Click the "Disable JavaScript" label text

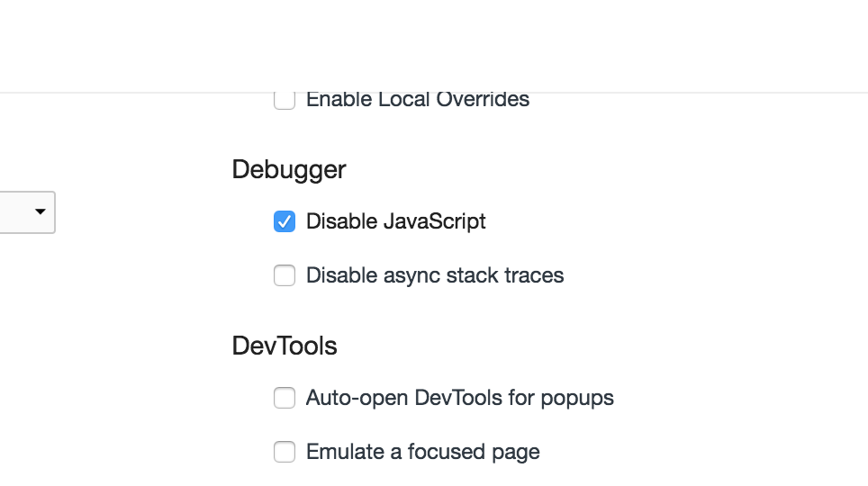395,221
